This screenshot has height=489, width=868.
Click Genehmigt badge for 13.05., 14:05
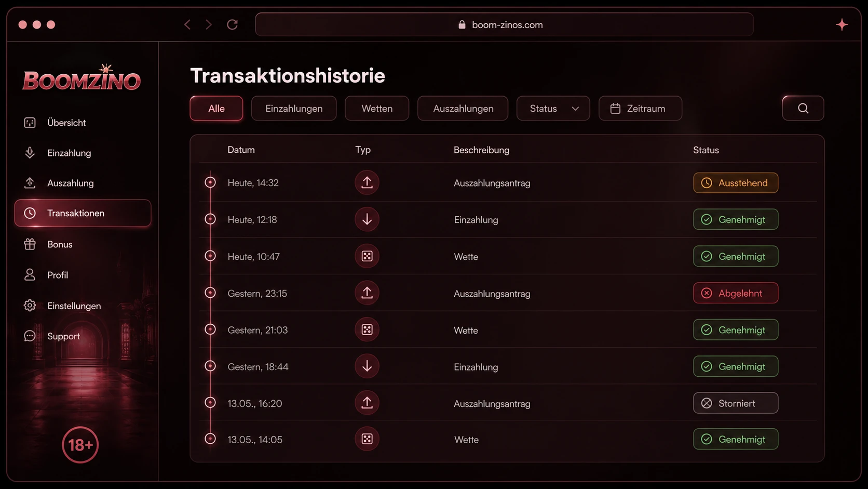736,439
